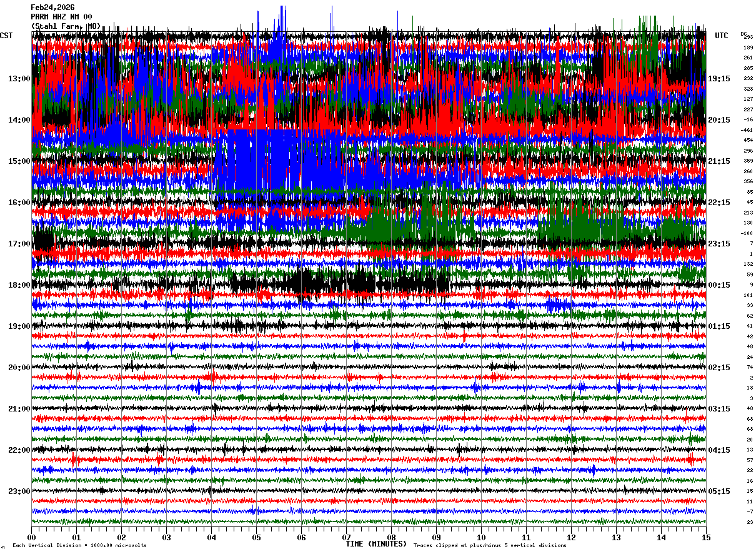Click DC offset value 454
756x554 pixels.
click(748, 141)
